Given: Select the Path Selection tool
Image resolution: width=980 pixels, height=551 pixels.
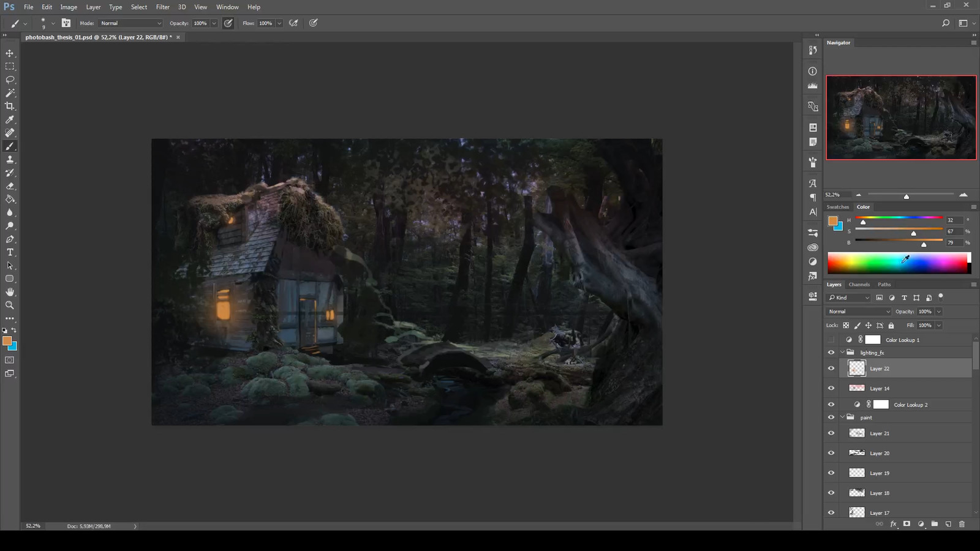Looking at the screenshot, I should click(10, 266).
